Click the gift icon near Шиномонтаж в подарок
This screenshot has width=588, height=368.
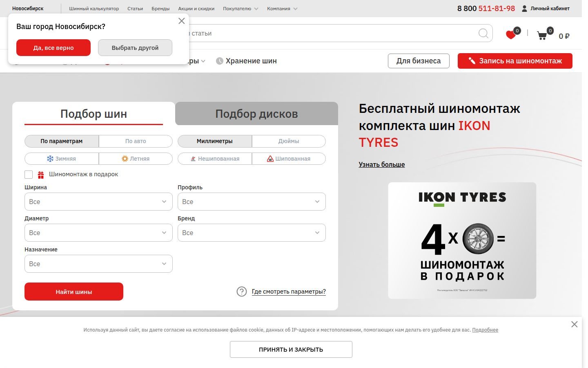tap(41, 175)
